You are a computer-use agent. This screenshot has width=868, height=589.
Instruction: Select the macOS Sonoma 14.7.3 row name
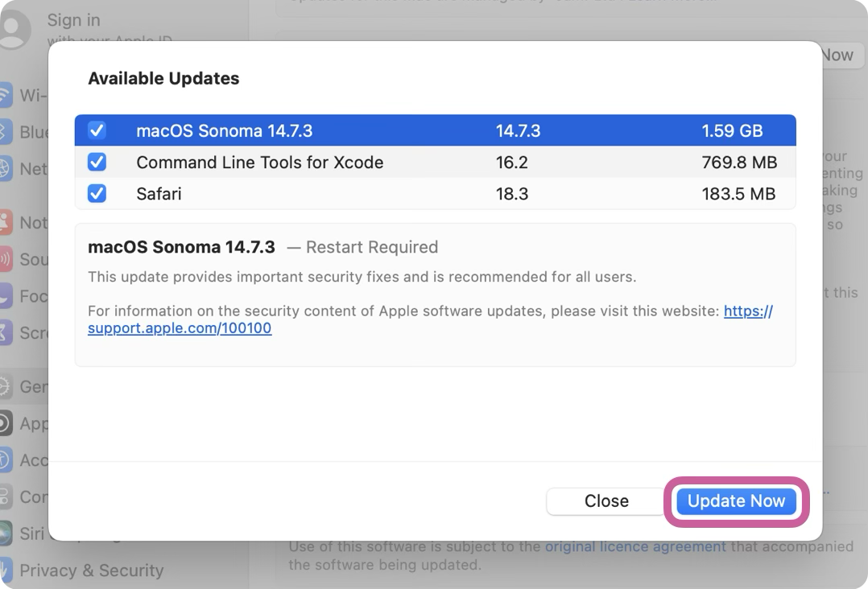pos(224,131)
